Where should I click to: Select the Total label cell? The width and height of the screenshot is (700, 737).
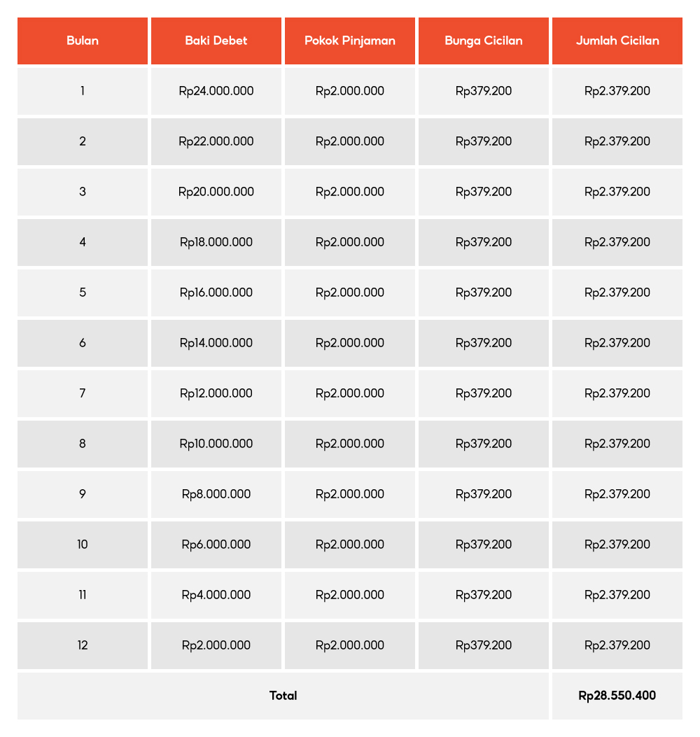(283, 696)
